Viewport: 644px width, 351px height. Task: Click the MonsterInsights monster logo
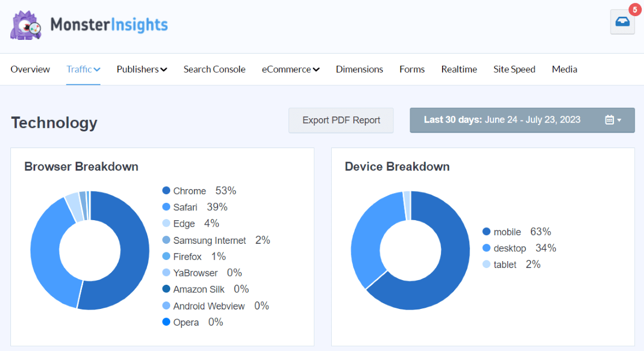pyautogui.click(x=25, y=26)
